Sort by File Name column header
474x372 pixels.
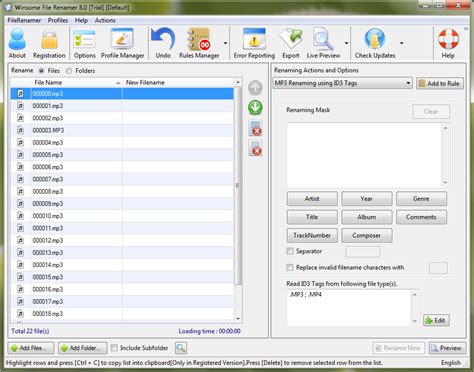tap(77, 83)
